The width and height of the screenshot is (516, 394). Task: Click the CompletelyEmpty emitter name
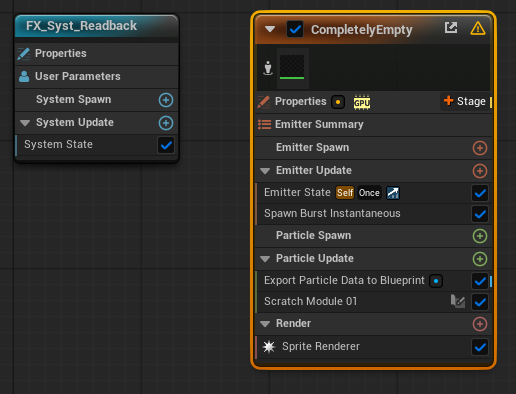coord(362,30)
